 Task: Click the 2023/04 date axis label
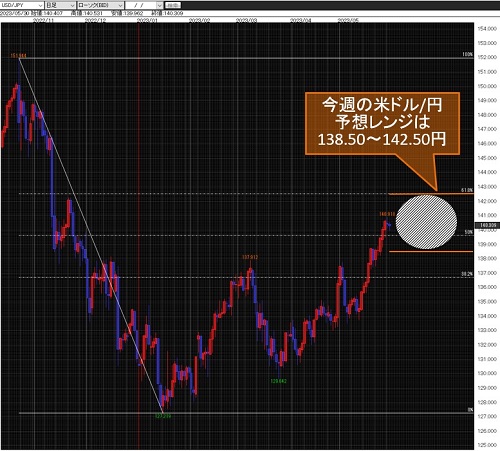[x=301, y=20]
